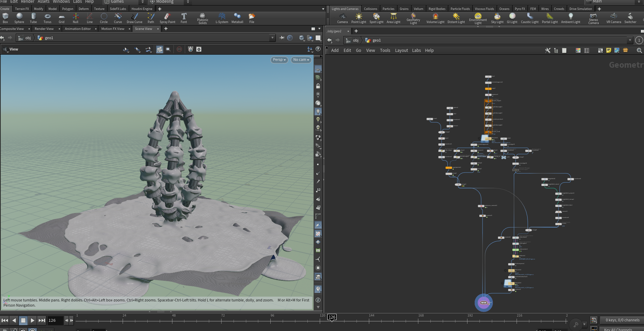The height and width of the screenshot is (331, 644).
Task: Create a Platonic Solids object
Action: [x=203, y=18]
